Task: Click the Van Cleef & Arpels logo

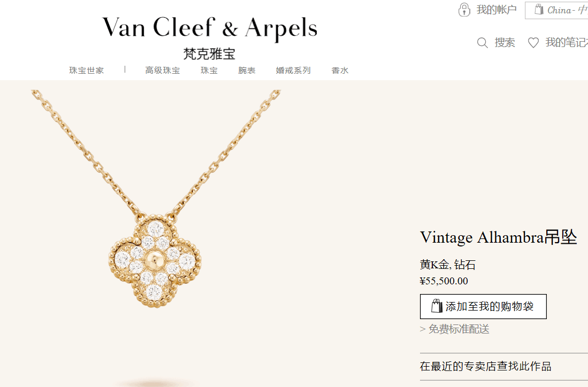Action: pyautogui.click(x=210, y=37)
